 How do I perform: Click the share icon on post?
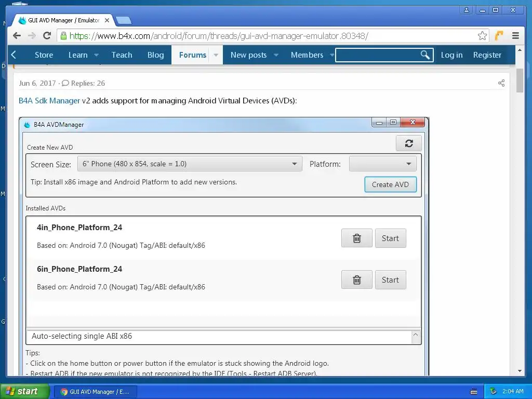tap(501, 83)
